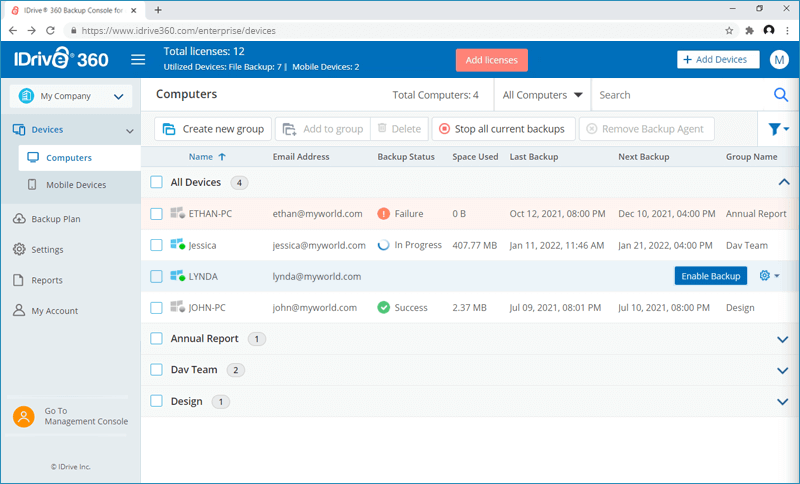Screen dimensions: 800x484
Task: Click the In Progress spinner icon
Action: click(384, 245)
